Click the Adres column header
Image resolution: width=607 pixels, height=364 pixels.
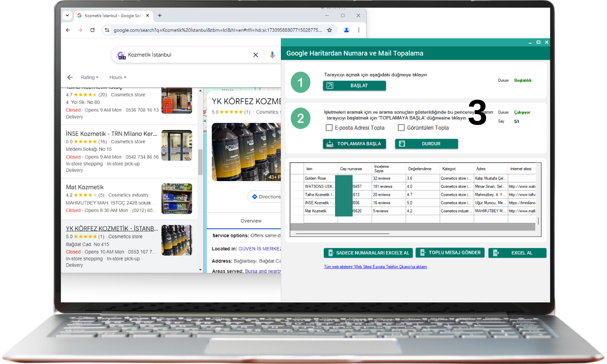coord(490,169)
